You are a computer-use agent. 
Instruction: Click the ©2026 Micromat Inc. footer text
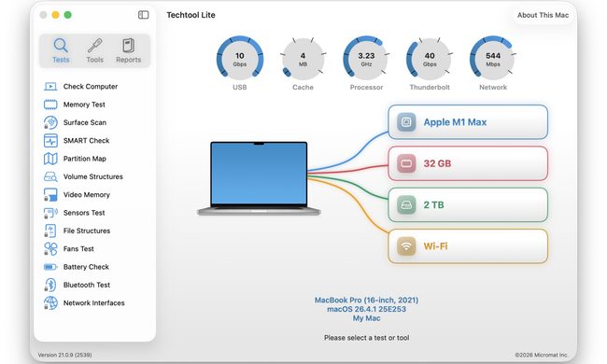point(542,355)
